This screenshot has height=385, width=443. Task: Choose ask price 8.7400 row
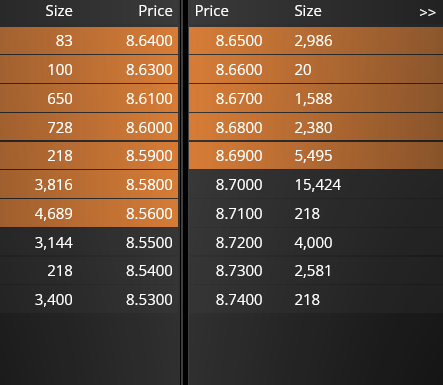pos(316,299)
